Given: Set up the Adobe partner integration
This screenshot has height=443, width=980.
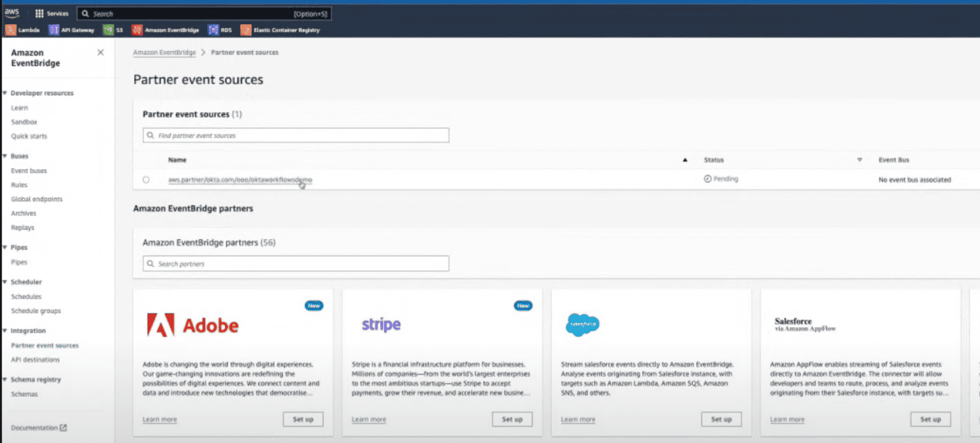Looking at the screenshot, I should [303, 419].
